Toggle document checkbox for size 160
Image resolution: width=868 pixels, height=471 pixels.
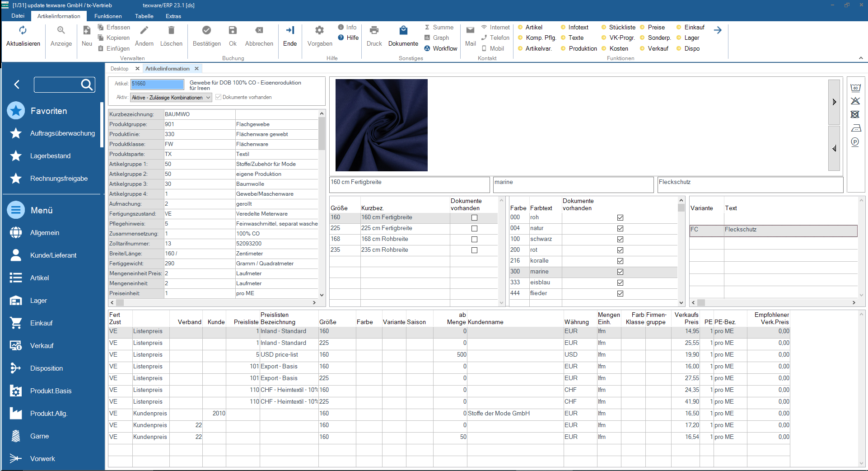(x=474, y=218)
